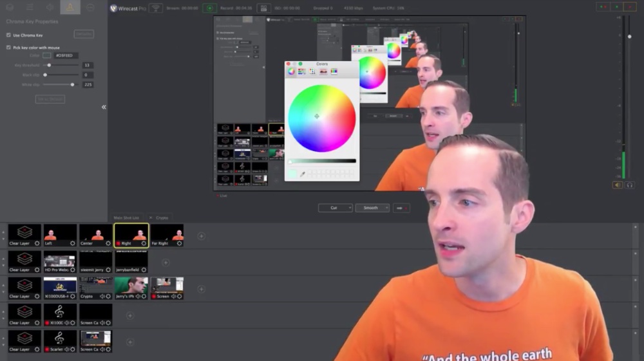Click the ISO recording icon
This screenshot has width=644, height=361.
point(263,8)
